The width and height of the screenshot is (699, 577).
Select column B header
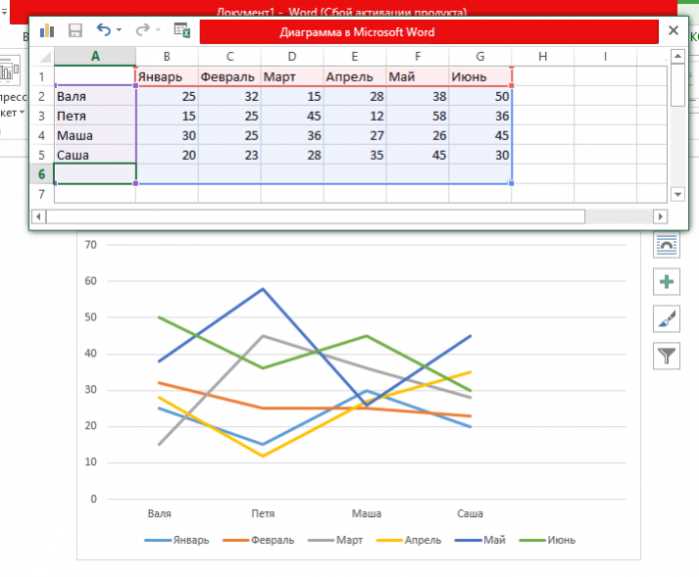pyautogui.click(x=167, y=57)
